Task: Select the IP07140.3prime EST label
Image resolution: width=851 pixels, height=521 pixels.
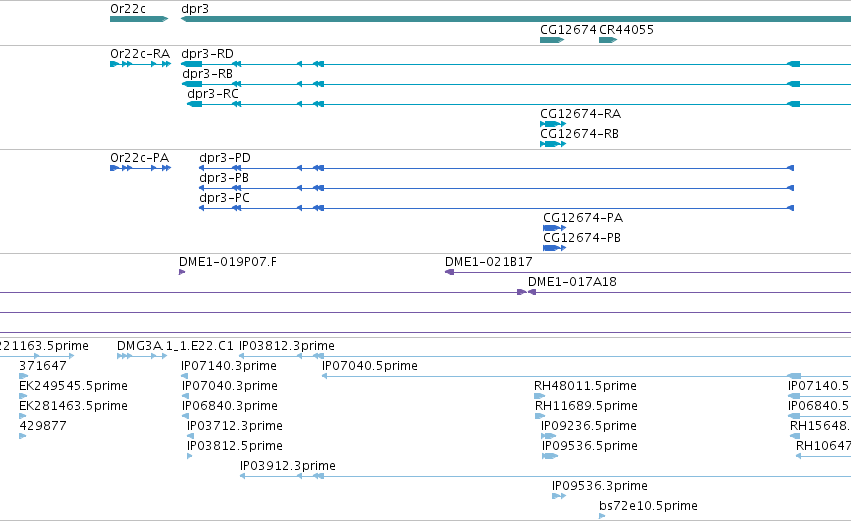Action: [x=229, y=367]
